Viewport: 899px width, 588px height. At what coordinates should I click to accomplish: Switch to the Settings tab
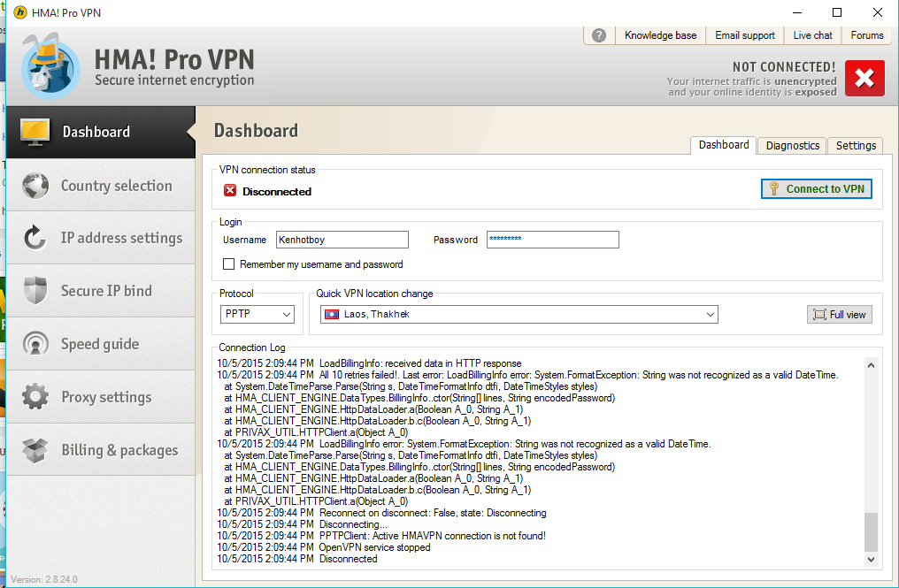pos(856,146)
